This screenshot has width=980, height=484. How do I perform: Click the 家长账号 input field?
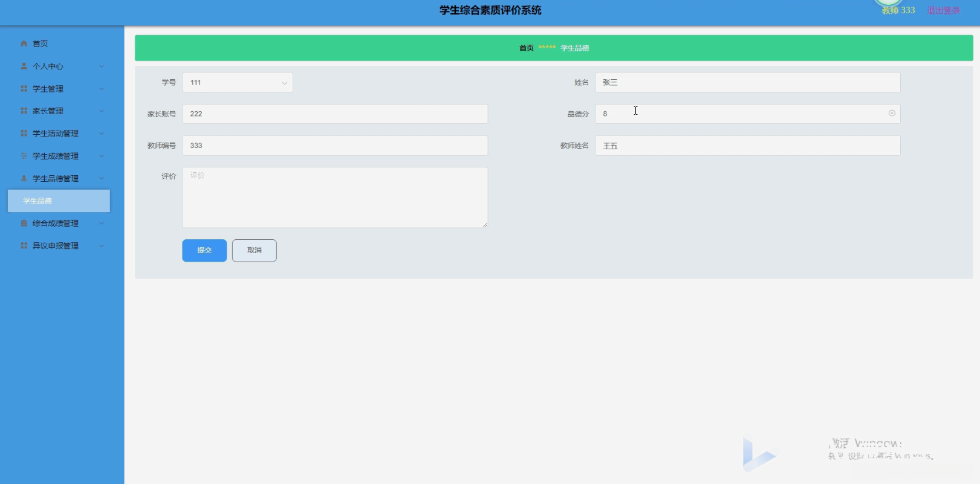point(335,114)
